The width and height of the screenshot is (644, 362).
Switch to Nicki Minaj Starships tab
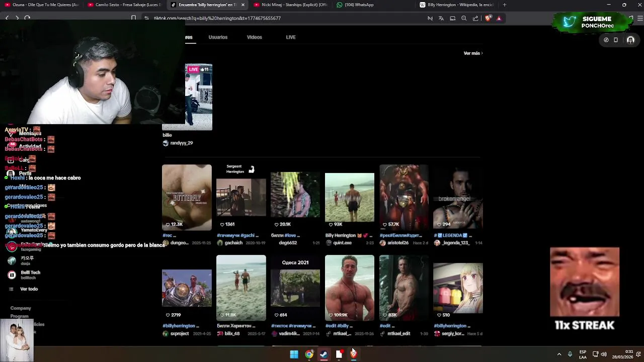point(291,5)
